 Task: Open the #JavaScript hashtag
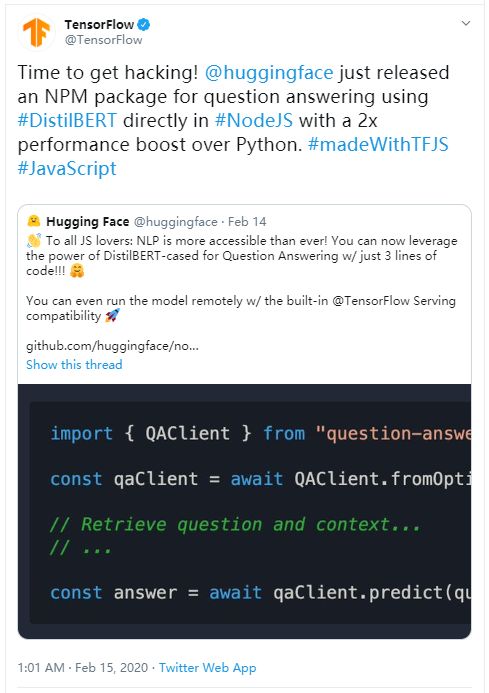[x=67, y=168]
